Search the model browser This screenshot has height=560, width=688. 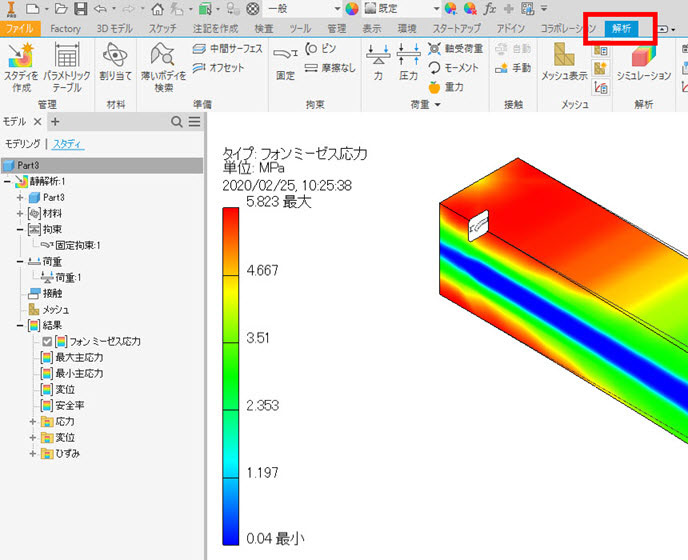(176, 122)
